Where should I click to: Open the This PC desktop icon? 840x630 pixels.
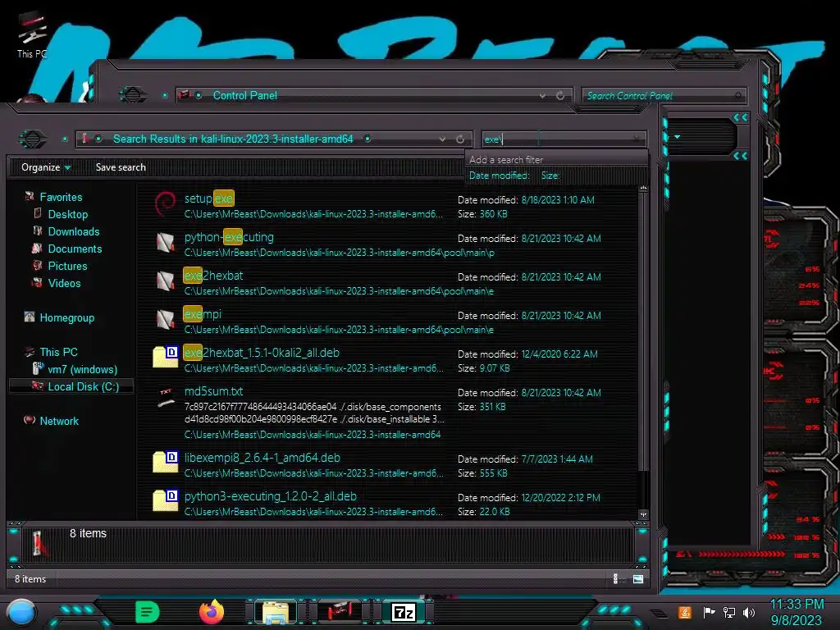coord(32,34)
